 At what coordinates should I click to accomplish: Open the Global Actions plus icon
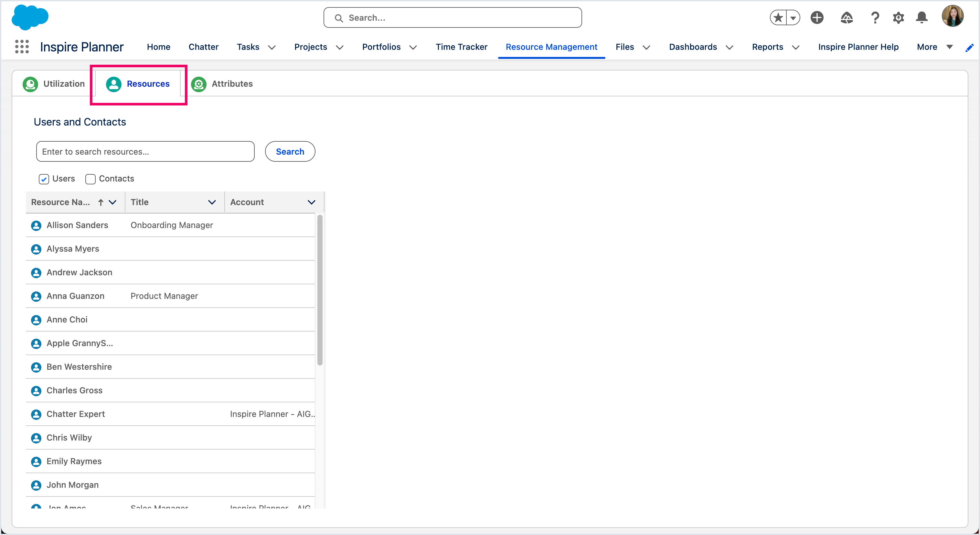tap(817, 17)
